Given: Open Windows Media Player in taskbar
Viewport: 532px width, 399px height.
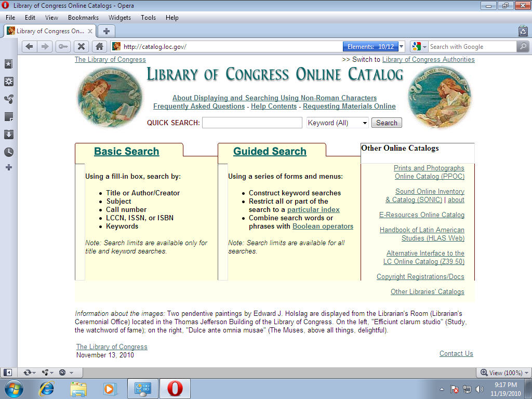Looking at the screenshot, I should pos(110,389).
